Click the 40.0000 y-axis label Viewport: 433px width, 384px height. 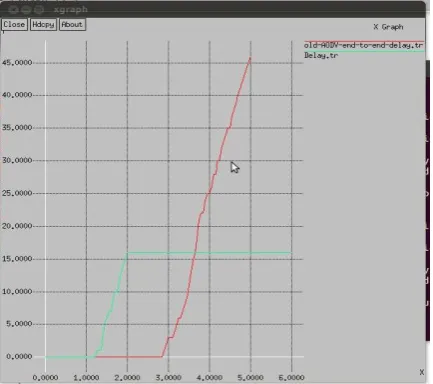(x=17, y=95)
